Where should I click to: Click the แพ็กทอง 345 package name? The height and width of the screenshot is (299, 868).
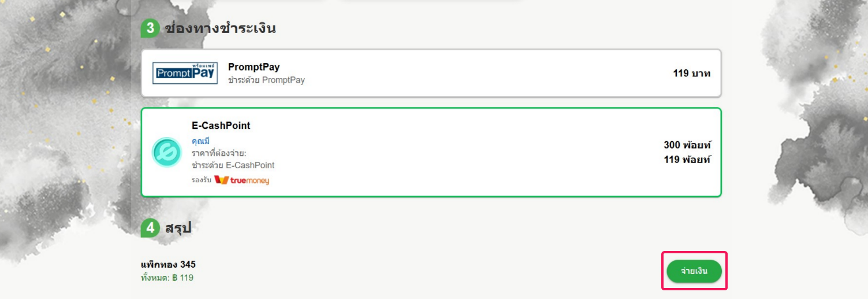168,264
